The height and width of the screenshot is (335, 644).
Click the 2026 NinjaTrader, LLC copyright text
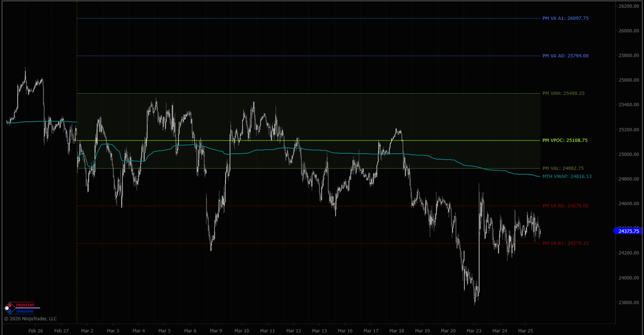30,318
